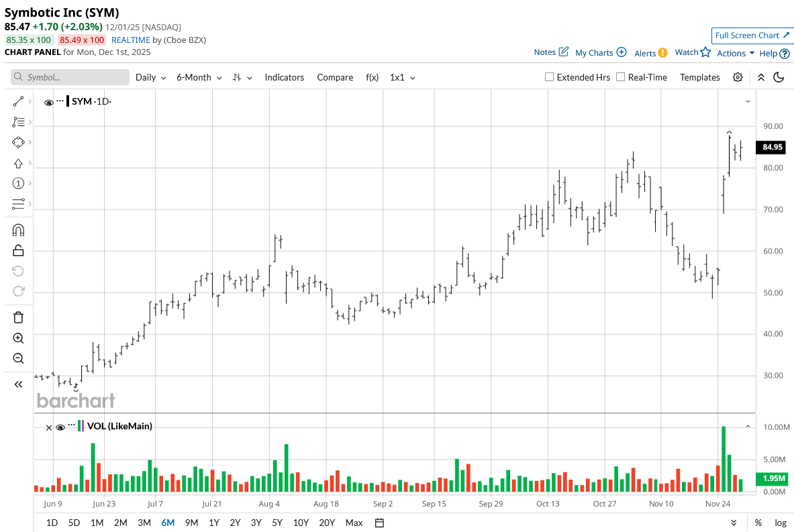Viewport: 794px width, 532px height.
Task: Toggle the lock drawings icon
Action: pyautogui.click(x=18, y=250)
